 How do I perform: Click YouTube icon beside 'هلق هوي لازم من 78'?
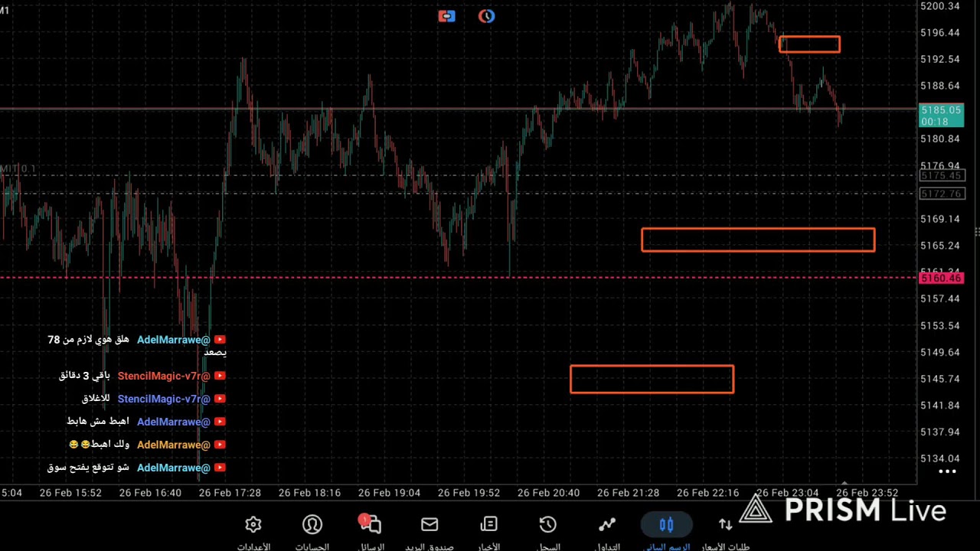[220, 340]
